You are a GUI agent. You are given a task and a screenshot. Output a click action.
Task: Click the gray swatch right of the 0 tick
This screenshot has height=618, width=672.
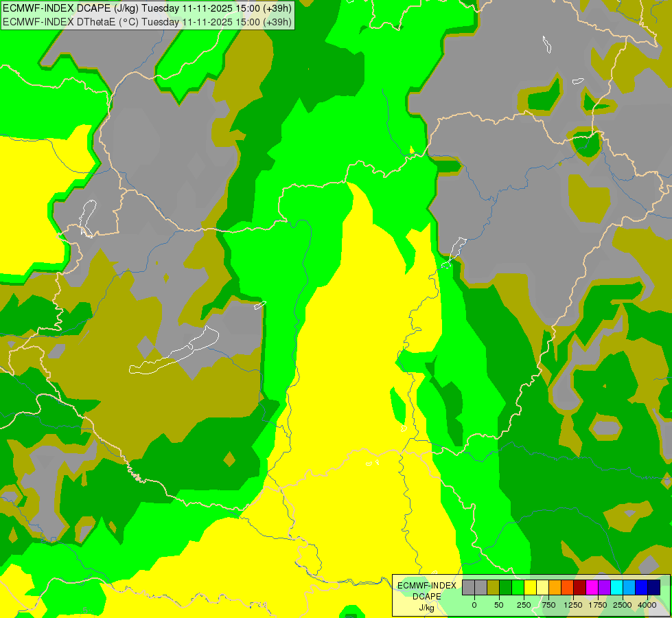(481, 588)
